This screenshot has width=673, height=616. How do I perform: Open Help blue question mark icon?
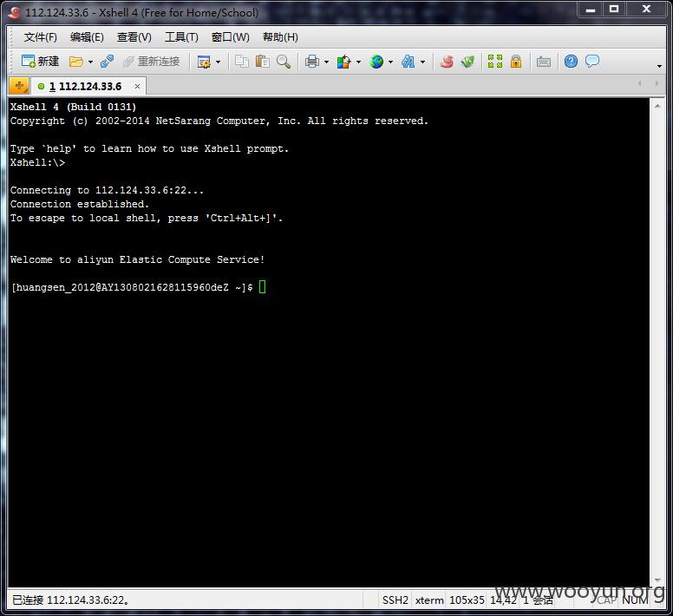(x=571, y=62)
